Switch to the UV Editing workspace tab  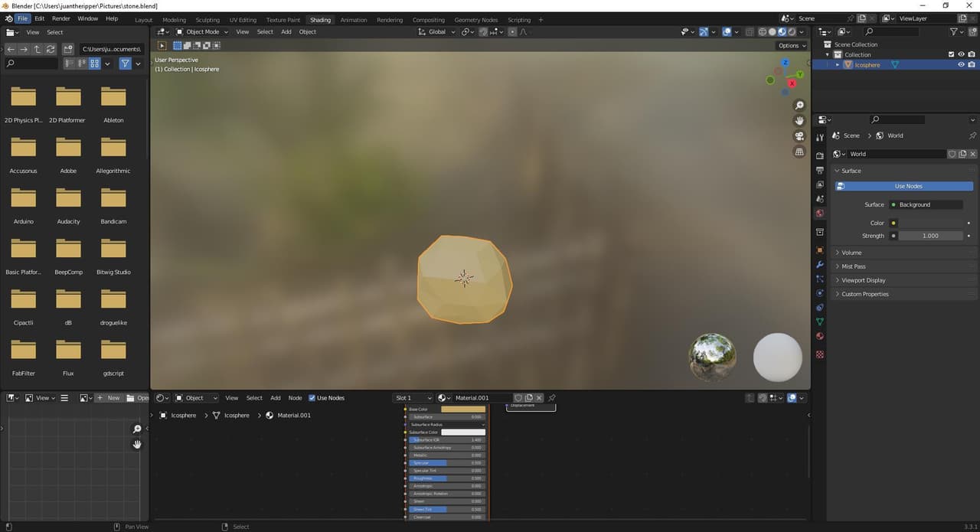tap(243, 20)
